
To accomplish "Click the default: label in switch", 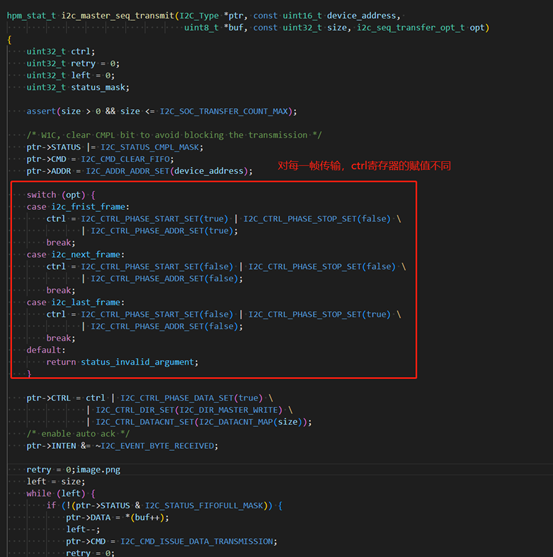I will tap(46, 350).
